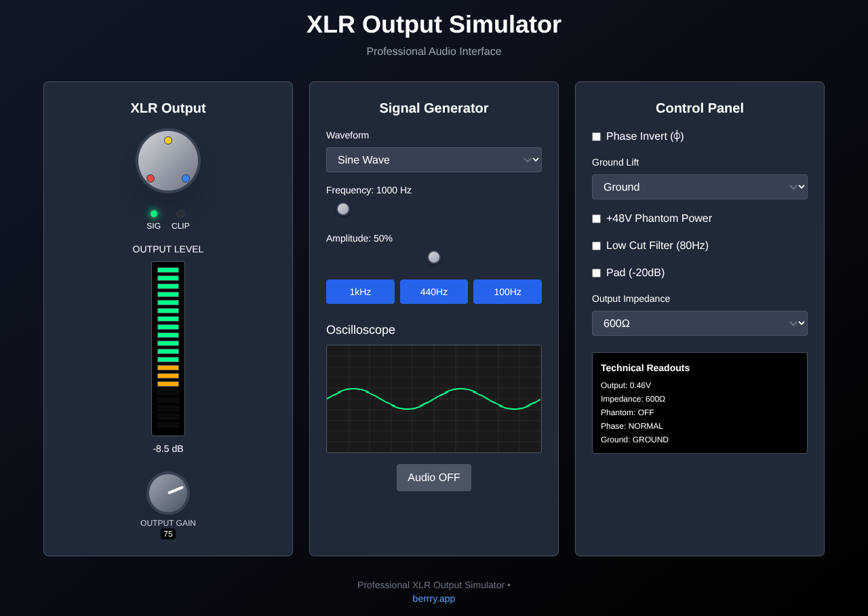868x616 pixels.
Task: Click the output level meter
Action: (168, 348)
